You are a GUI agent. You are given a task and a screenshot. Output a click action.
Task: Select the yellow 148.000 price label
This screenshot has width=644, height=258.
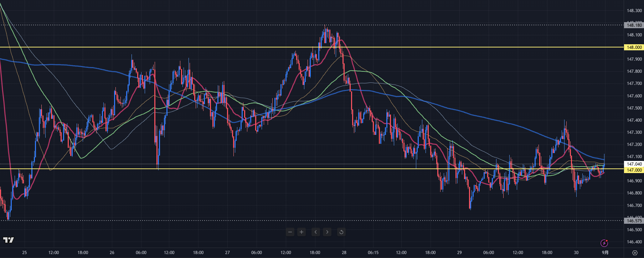[634, 47]
